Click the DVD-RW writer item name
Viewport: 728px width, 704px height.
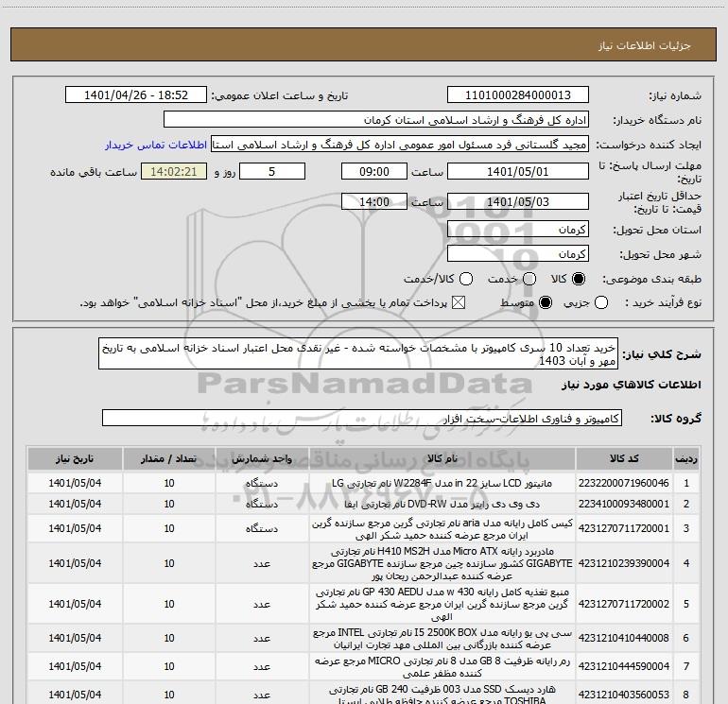pyautogui.click(x=442, y=504)
